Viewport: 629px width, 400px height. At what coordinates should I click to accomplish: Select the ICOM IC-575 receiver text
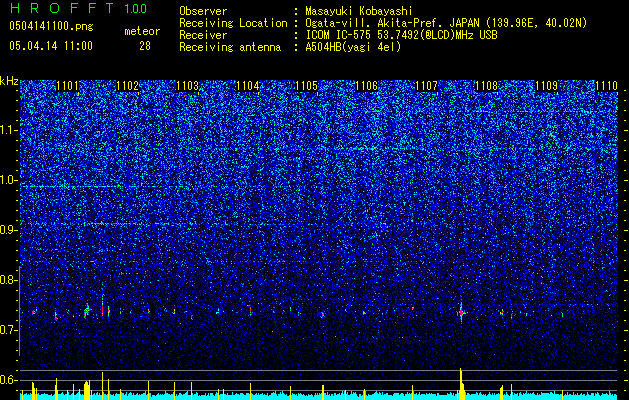pyautogui.click(x=402, y=35)
